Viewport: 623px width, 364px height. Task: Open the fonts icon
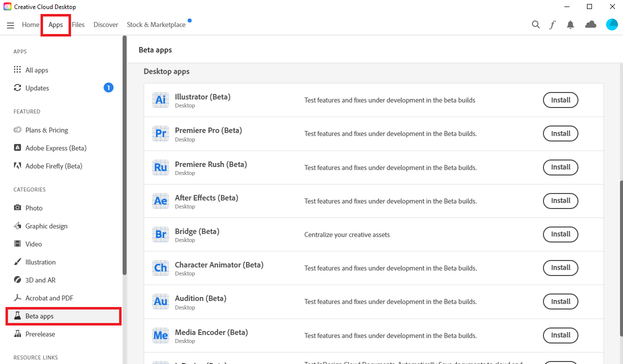click(552, 24)
